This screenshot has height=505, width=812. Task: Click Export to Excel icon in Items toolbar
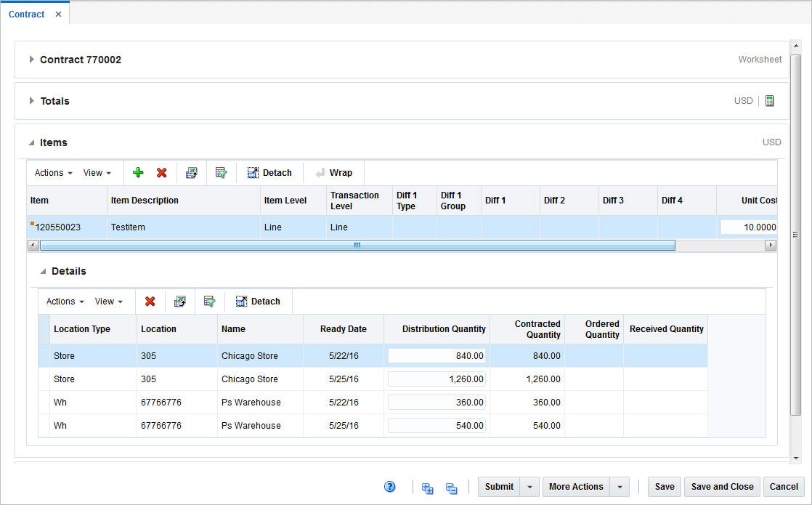191,173
